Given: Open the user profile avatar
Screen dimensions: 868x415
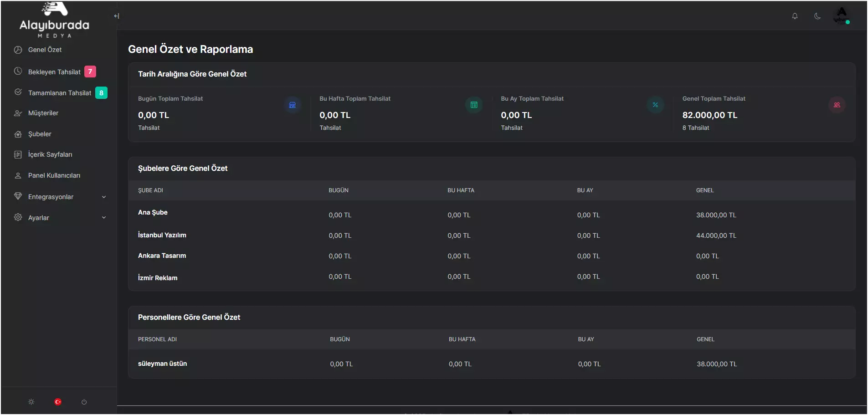Looking at the screenshot, I should 841,16.
